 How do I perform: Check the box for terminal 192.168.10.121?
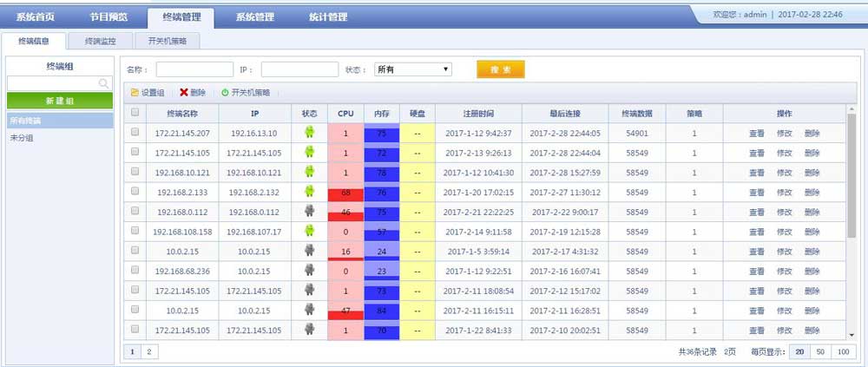point(135,172)
